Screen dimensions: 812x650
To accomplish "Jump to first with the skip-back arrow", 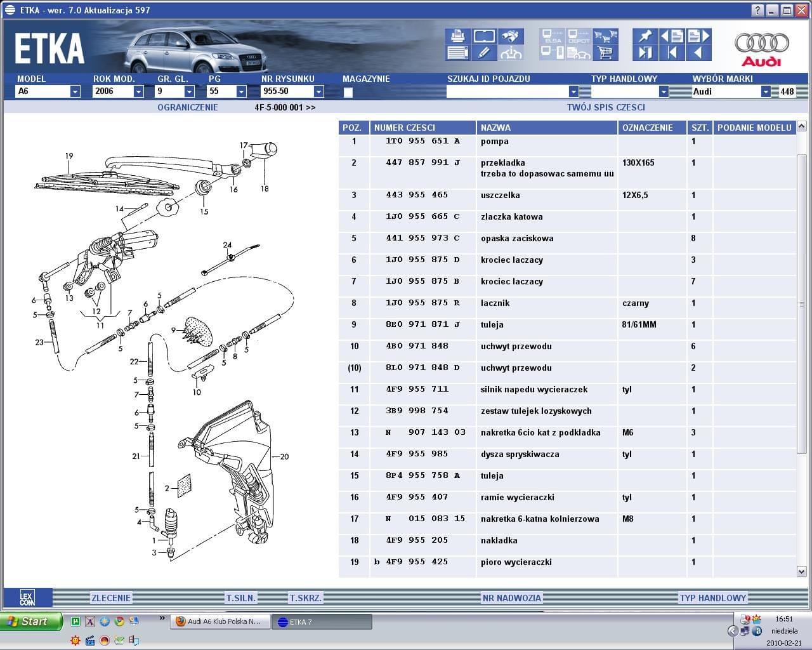I will [672, 53].
